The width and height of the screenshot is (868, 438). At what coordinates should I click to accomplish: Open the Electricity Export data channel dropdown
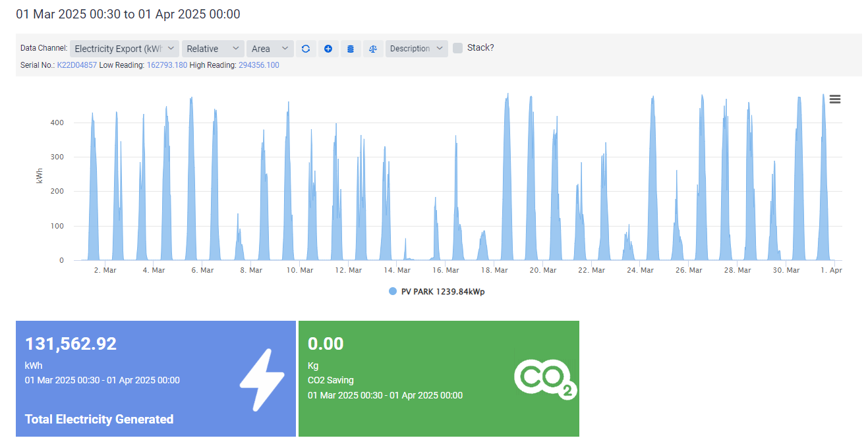click(124, 49)
